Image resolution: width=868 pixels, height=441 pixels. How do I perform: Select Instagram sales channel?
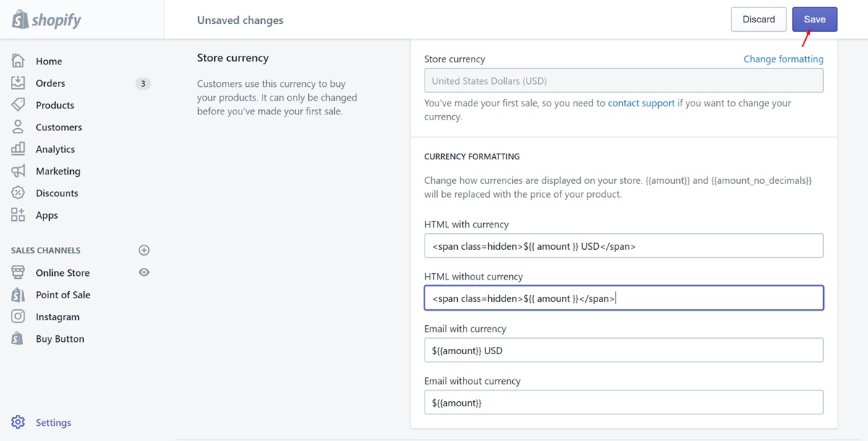click(58, 317)
